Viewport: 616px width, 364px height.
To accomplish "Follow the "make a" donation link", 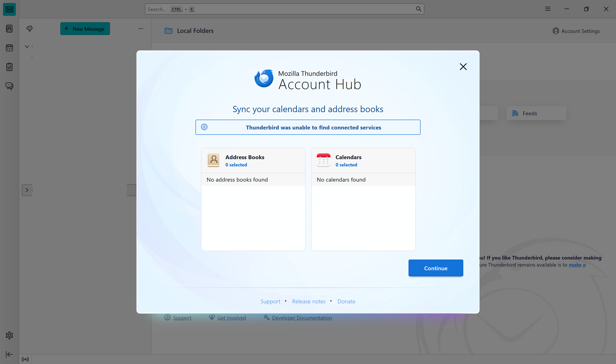I will pyautogui.click(x=577, y=265).
